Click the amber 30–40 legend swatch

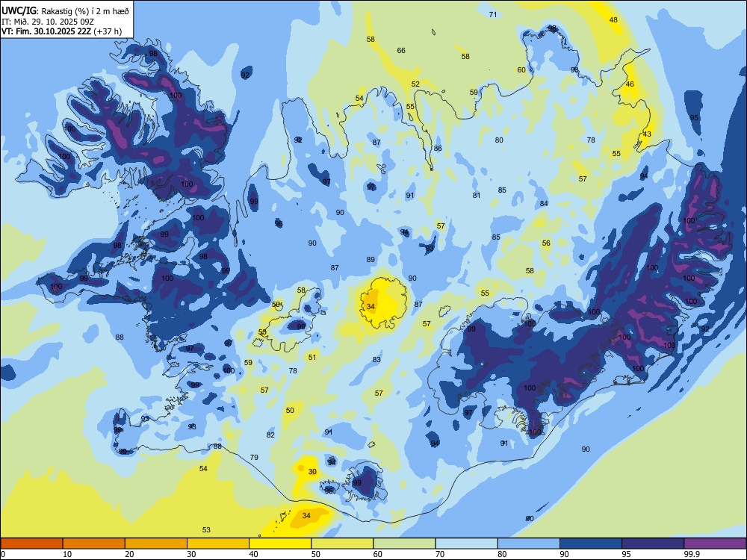click(218, 544)
